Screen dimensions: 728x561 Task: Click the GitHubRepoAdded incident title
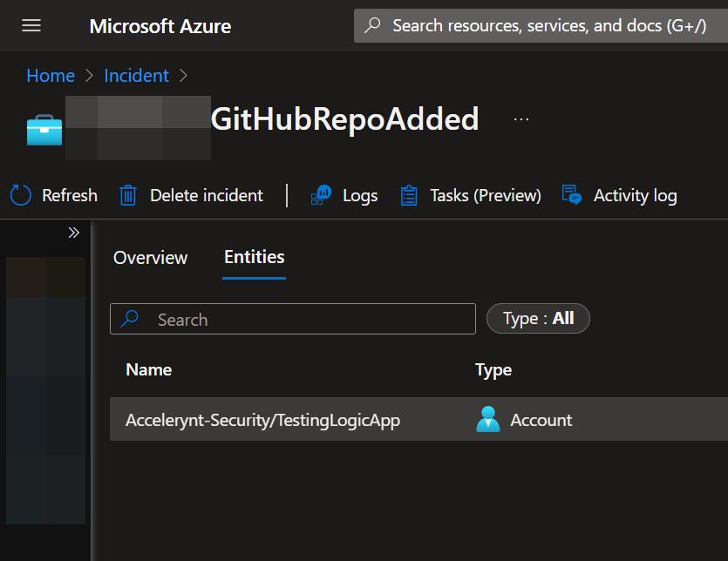tap(344, 119)
